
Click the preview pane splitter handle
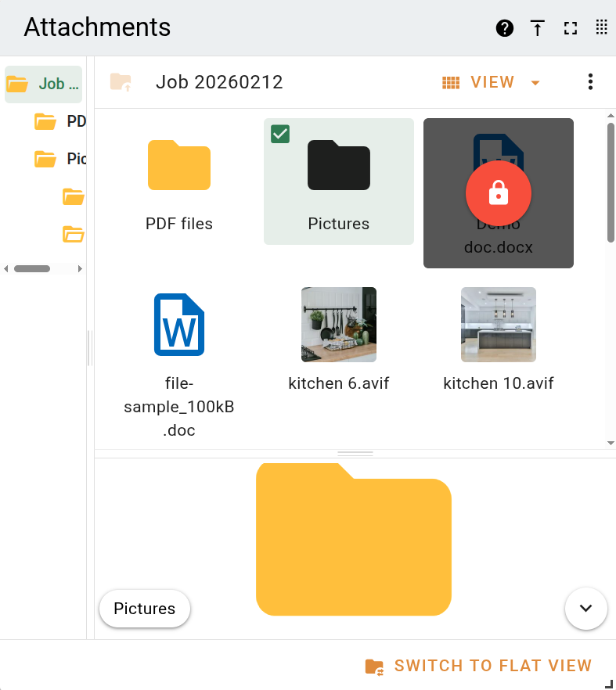pos(355,453)
